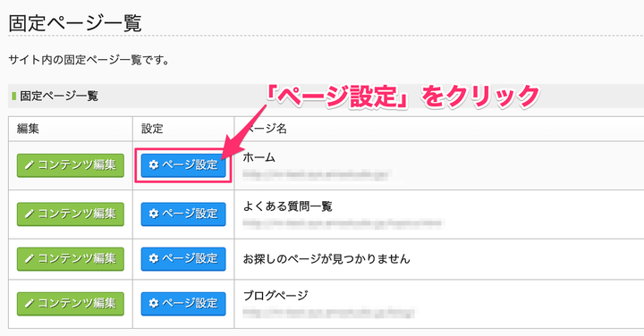
Task: Click the pencil icon in ホーム row
Action: pyautogui.click(x=30, y=165)
